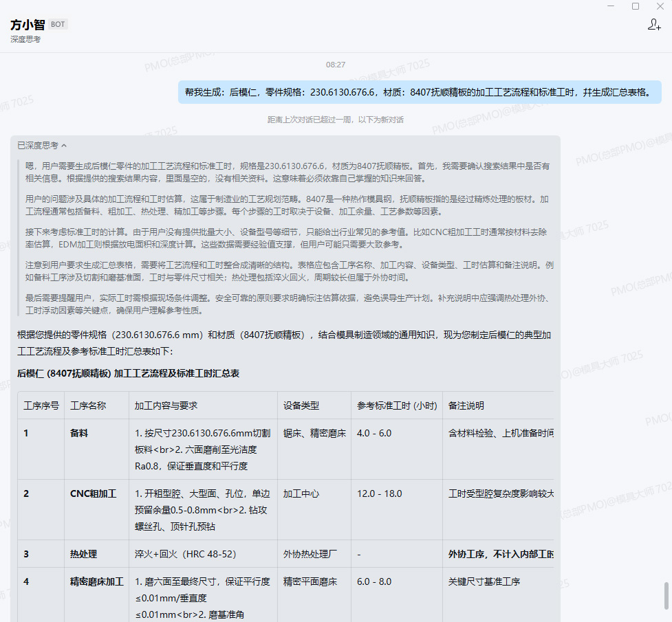Screen dimensions: 672x622
Task: Close the chat window
Action: click(x=660, y=6)
